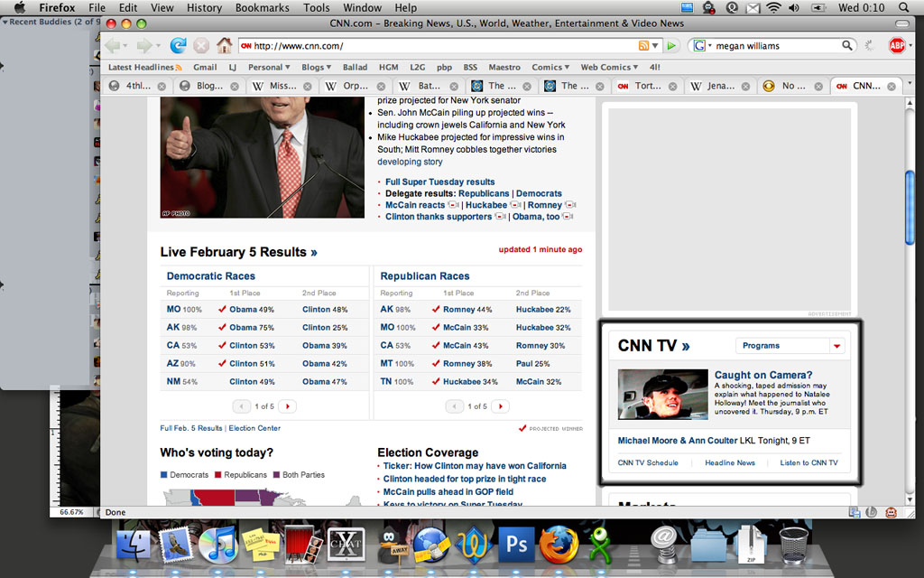The image size is (924, 578).
Task: Expand the Blogs bookmarks folder
Action: pos(317,67)
